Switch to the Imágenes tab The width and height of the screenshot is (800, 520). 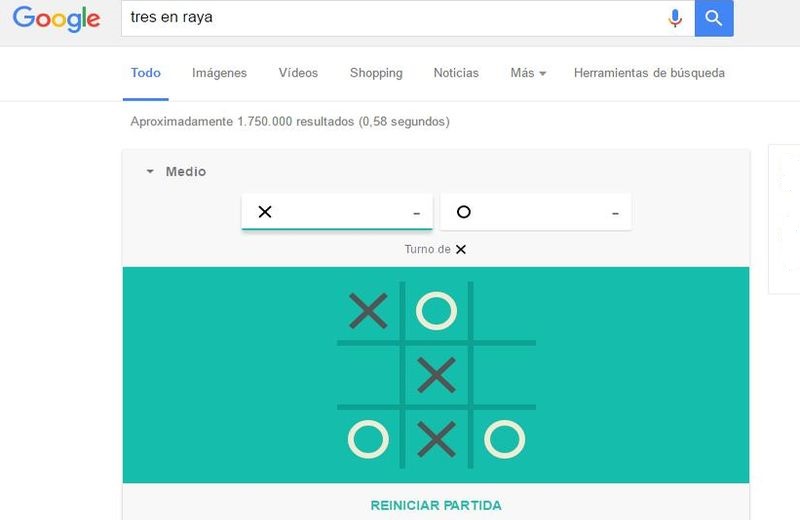219,73
